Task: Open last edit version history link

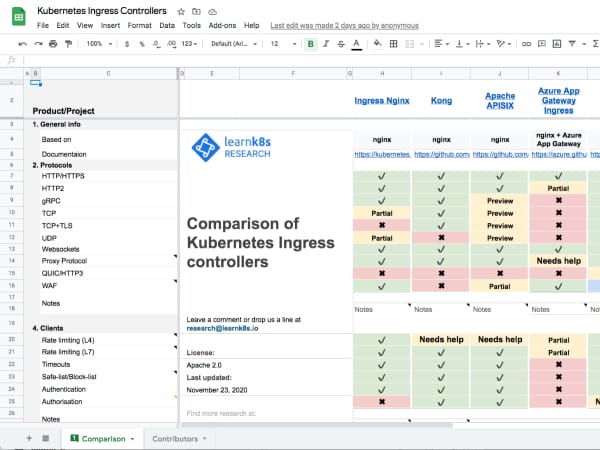Action: [344, 26]
